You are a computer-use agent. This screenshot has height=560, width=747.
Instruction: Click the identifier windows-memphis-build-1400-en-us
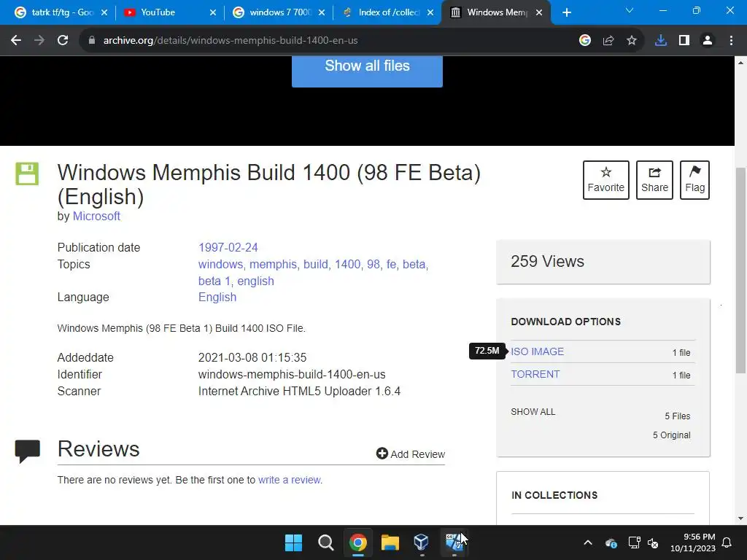click(292, 374)
